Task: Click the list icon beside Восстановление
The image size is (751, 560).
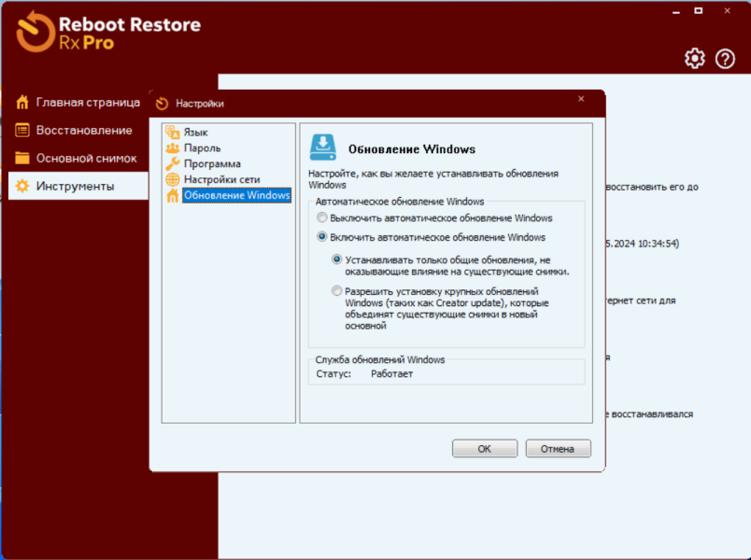Action: coord(22,130)
